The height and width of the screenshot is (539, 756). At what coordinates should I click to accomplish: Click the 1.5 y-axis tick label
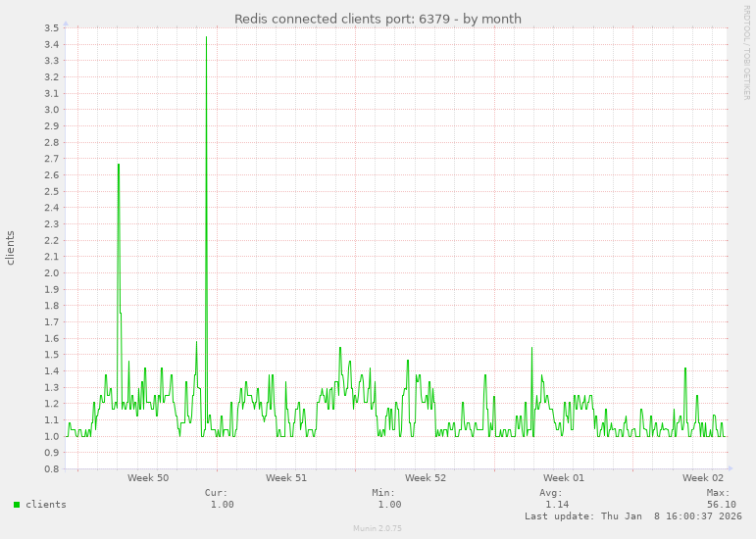(51, 355)
